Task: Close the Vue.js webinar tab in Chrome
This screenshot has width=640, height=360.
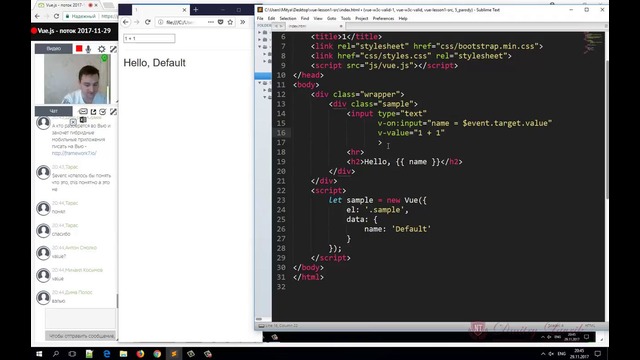Action: point(96,5)
